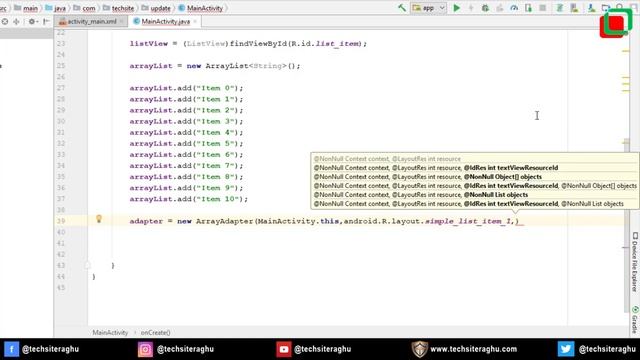This screenshot has width=640, height=360.
Task: Click the line 'arrayList.add("Item 10");'
Action: pos(189,199)
